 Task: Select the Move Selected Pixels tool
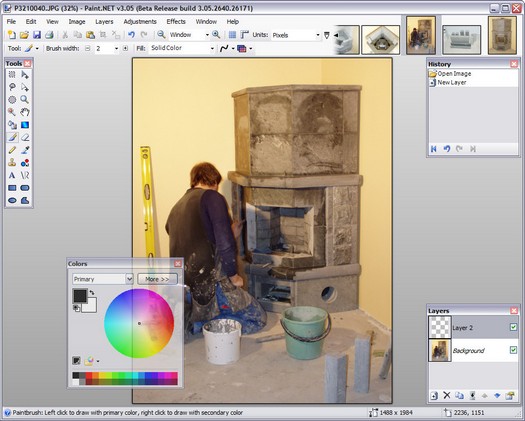[x=25, y=74]
